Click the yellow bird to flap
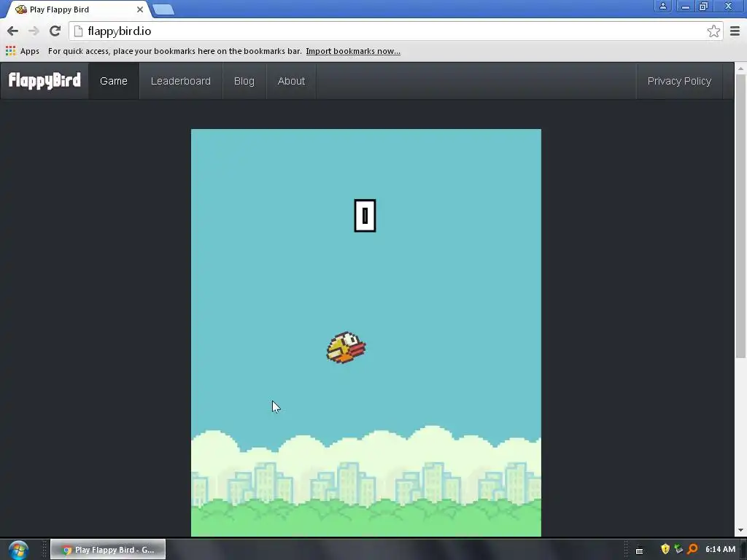The height and width of the screenshot is (560, 747). [346, 348]
